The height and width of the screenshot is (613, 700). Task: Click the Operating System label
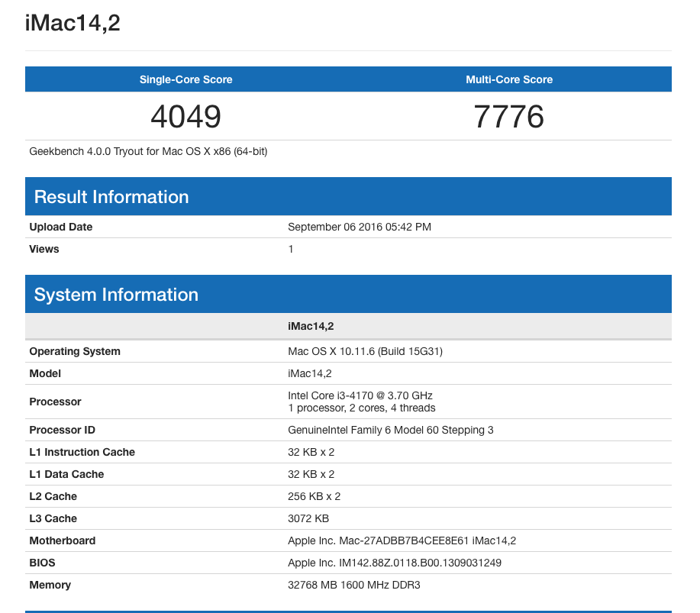[x=75, y=351]
